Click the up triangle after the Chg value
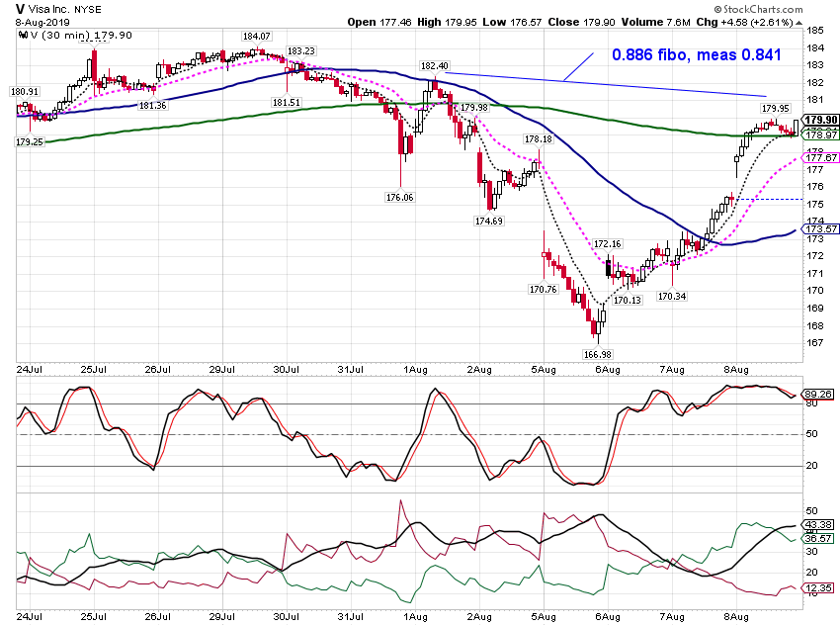The height and width of the screenshot is (626, 840). coord(798,23)
